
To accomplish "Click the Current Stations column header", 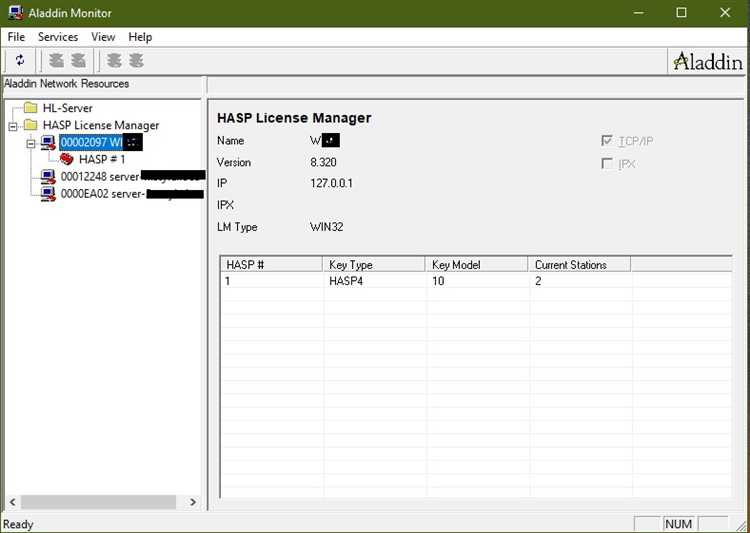I will coord(580,265).
